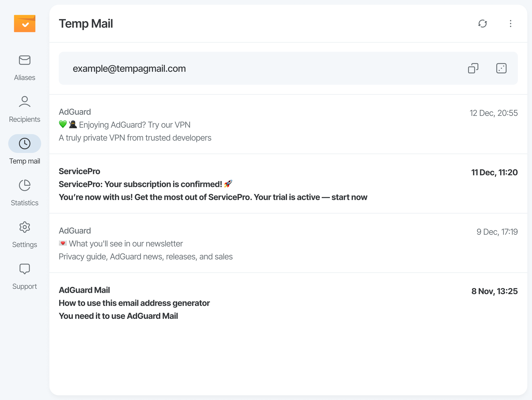
Task: Click the ServicePro sender name
Action: coord(79,171)
